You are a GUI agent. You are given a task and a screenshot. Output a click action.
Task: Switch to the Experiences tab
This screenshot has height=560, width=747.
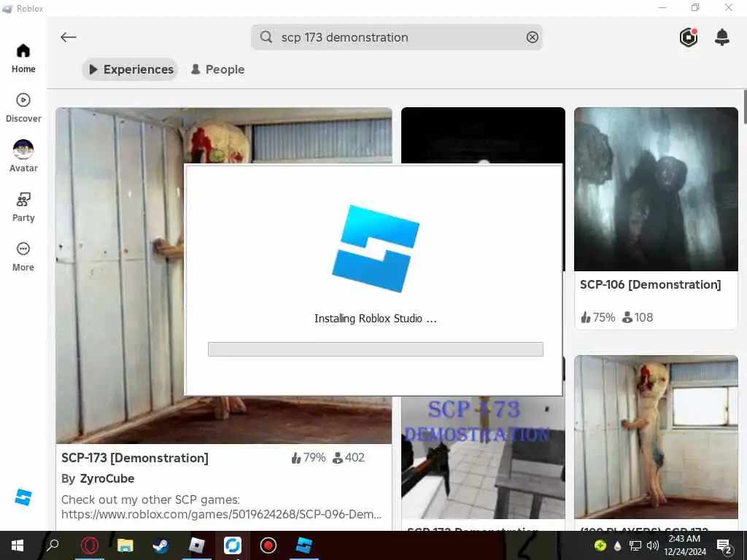tap(131, 69)
